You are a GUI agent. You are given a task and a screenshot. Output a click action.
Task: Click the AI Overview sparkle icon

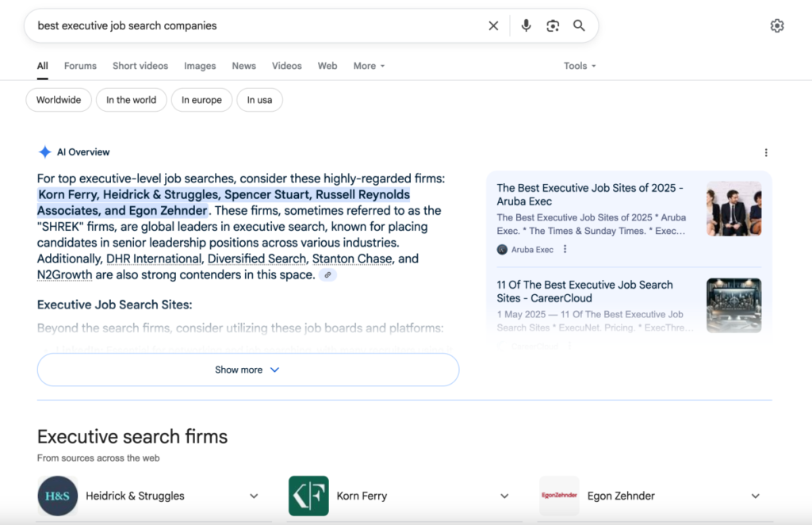tap(45, 151)
